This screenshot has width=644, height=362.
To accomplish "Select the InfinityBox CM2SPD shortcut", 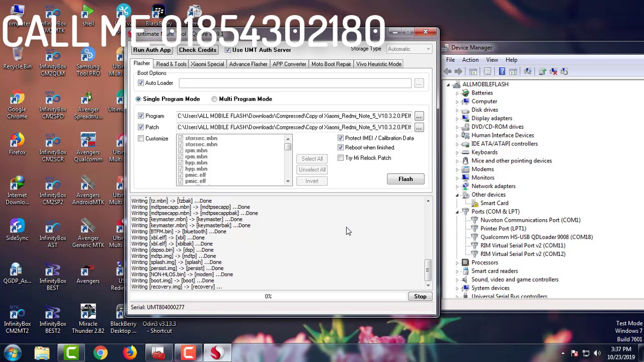I will pos(53,105).
